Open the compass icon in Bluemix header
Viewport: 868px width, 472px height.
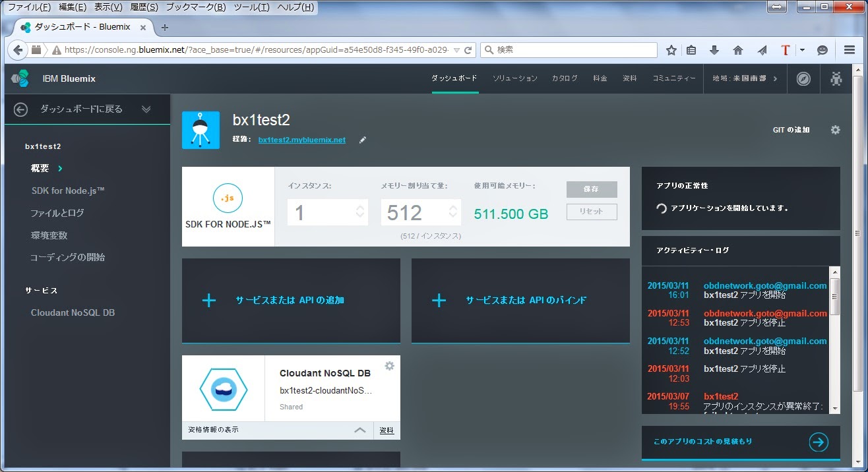[x=803, y=78]
